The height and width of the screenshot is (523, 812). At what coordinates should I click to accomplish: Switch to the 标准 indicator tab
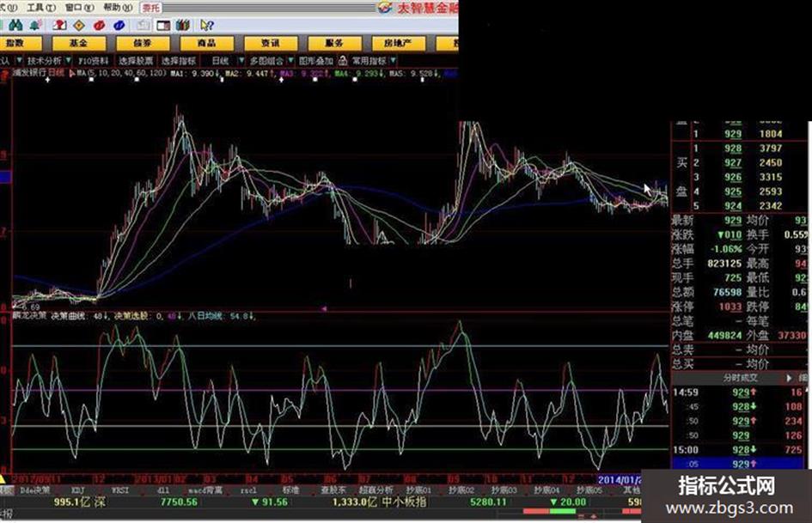coord(290,490)
